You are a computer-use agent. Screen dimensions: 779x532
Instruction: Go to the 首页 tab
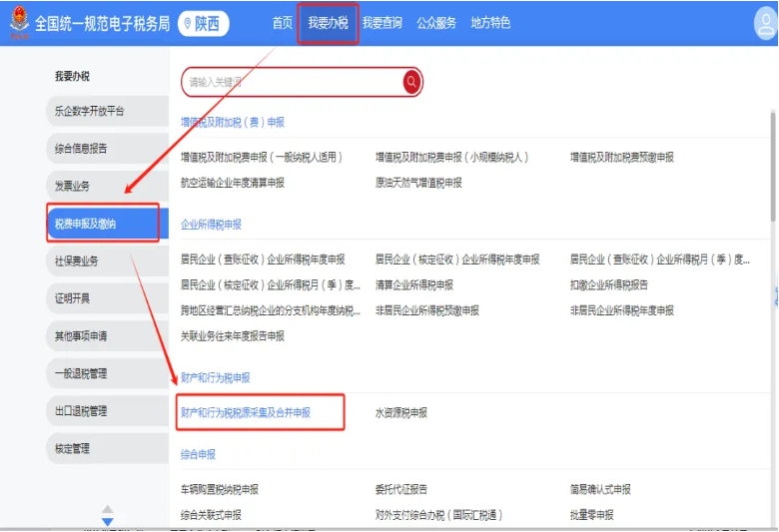(x=283, y=23)
